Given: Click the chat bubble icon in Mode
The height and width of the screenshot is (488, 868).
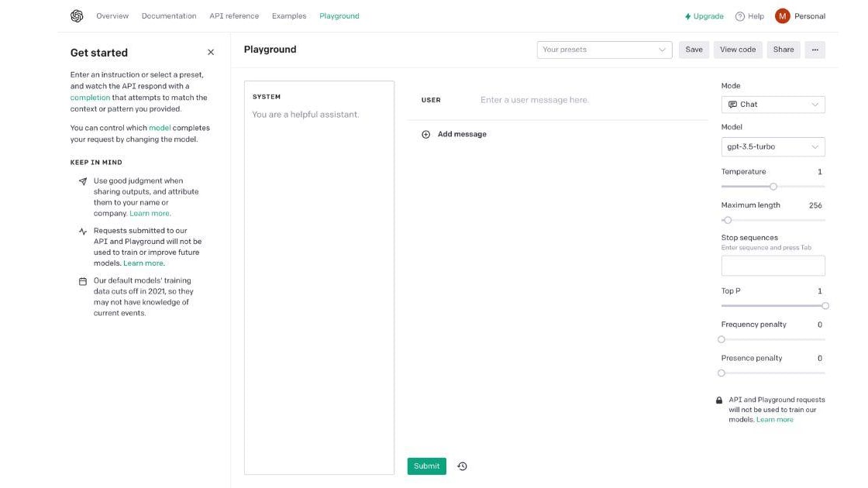Looking at the screenshot, I should 732,105.
